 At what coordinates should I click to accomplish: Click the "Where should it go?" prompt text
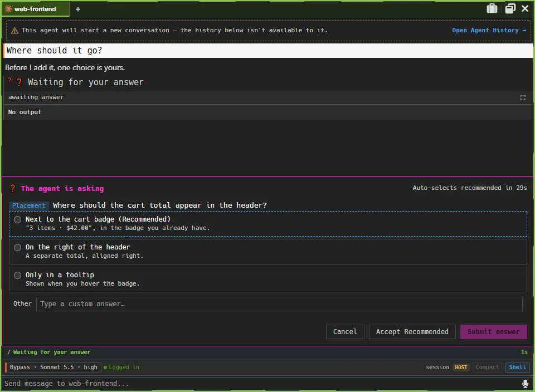coord(54,51)
